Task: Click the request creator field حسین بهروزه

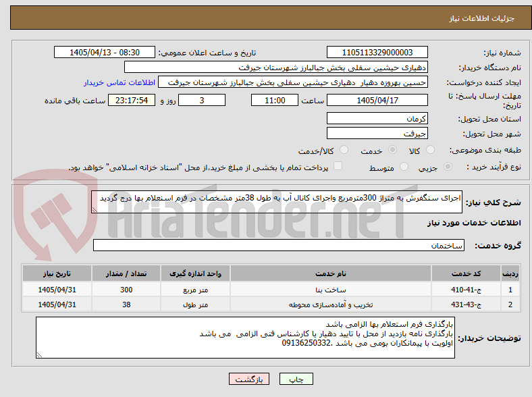Action: pos(293,82)
